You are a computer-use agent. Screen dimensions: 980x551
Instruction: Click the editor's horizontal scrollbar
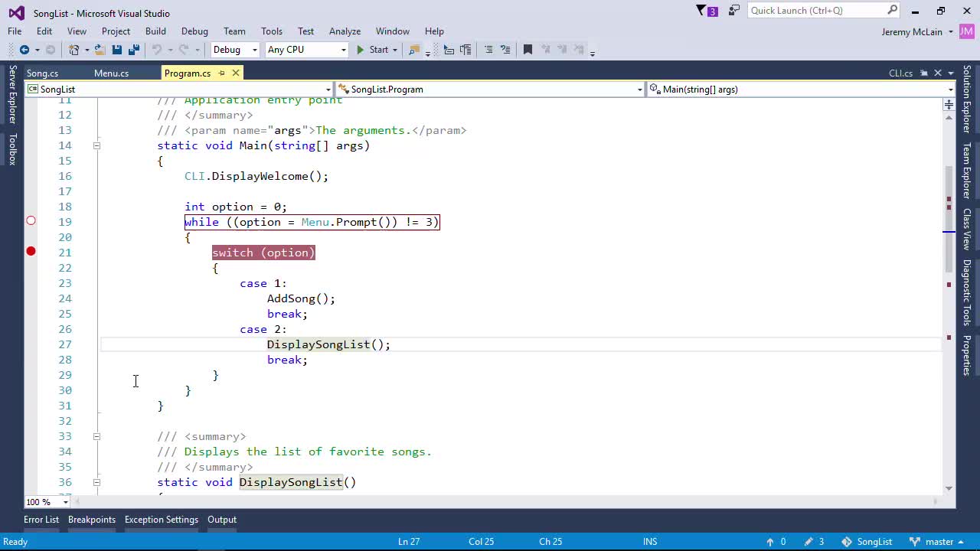pyautogui.click(x=505, y=502)
